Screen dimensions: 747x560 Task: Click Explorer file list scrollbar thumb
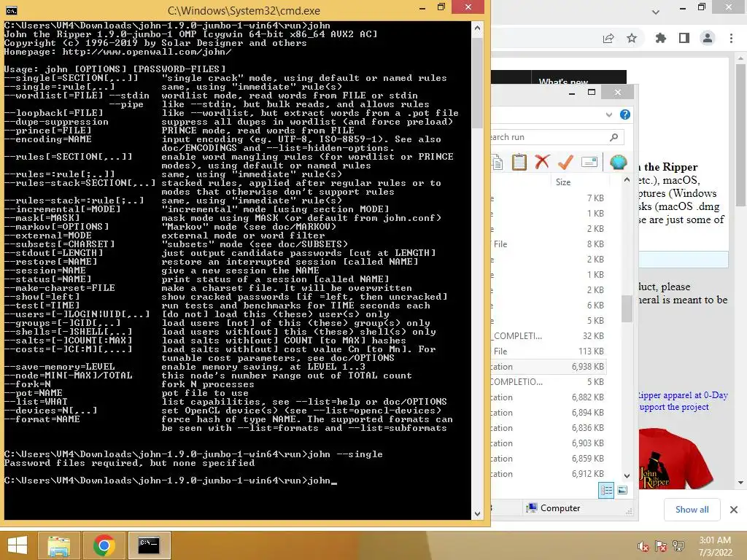[x=627, y=308]
